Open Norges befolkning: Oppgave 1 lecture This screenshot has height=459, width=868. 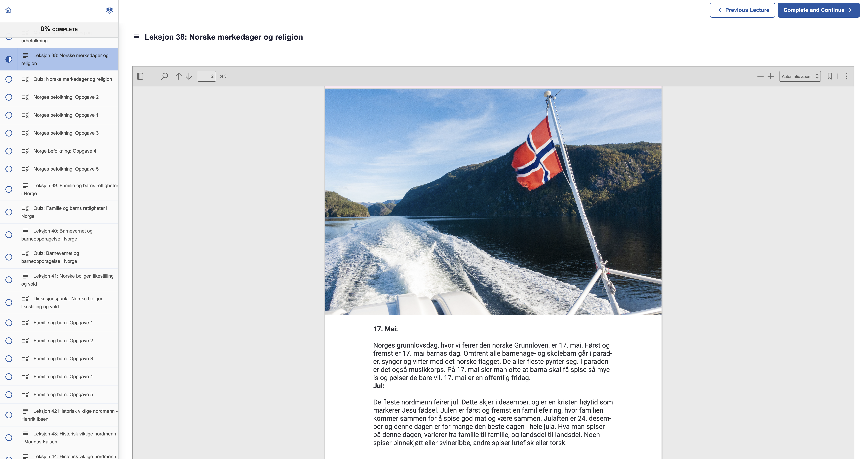[66, 115]
